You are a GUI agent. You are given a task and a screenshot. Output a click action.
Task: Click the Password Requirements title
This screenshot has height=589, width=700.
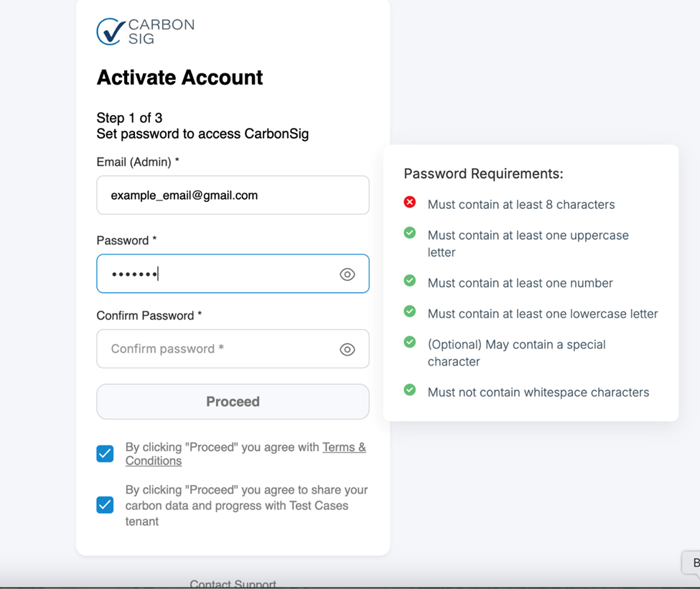[483, 174]
